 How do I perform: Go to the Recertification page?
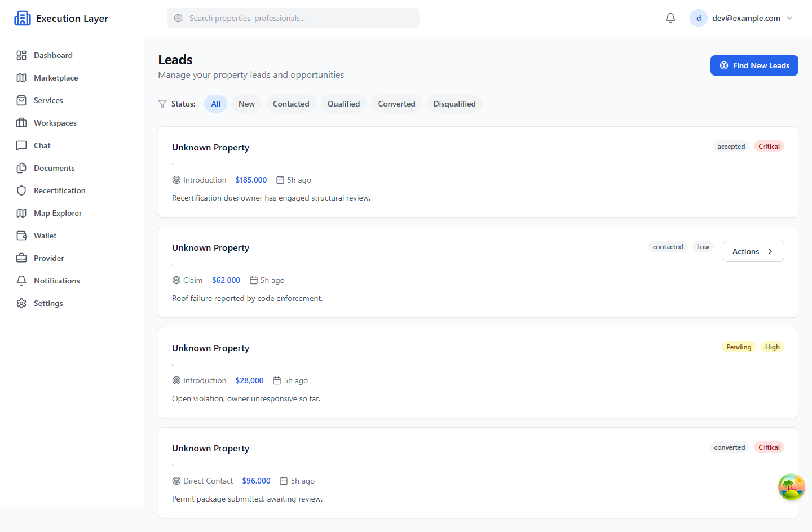tap(72, 190)
